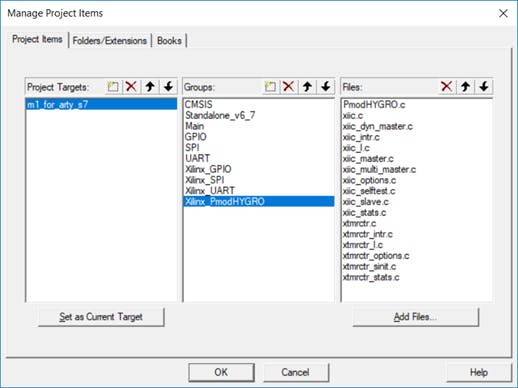This screenshot has width=518, height=388.
Task: Close the Manage Project Items window
Action: coord(503,13)
